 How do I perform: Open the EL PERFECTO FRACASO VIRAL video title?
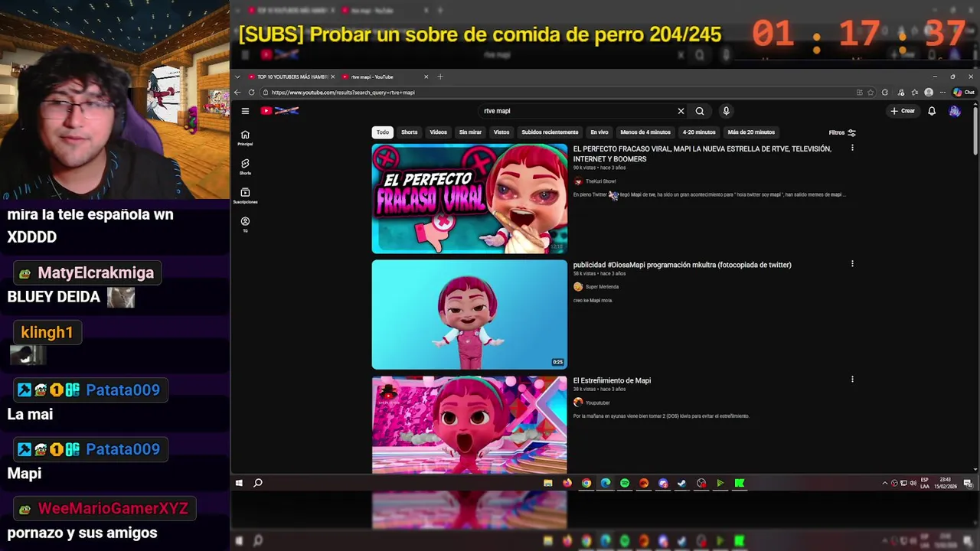pos(702,154)
